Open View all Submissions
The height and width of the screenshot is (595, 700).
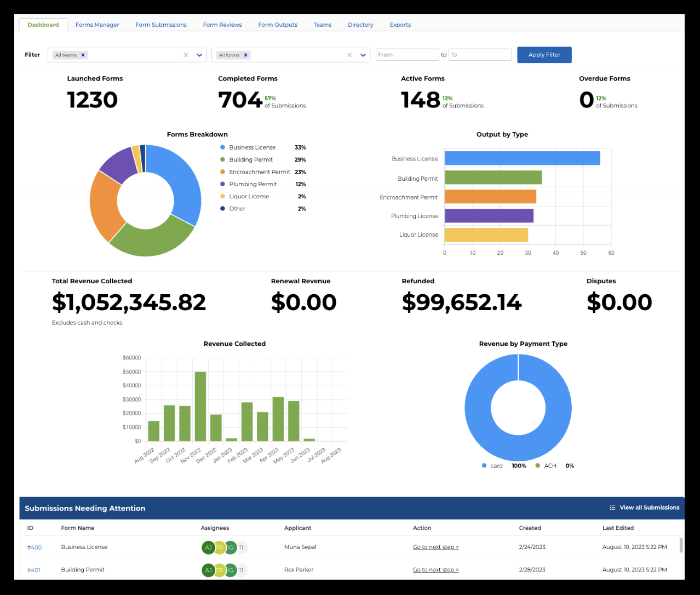tap(650, 508)
